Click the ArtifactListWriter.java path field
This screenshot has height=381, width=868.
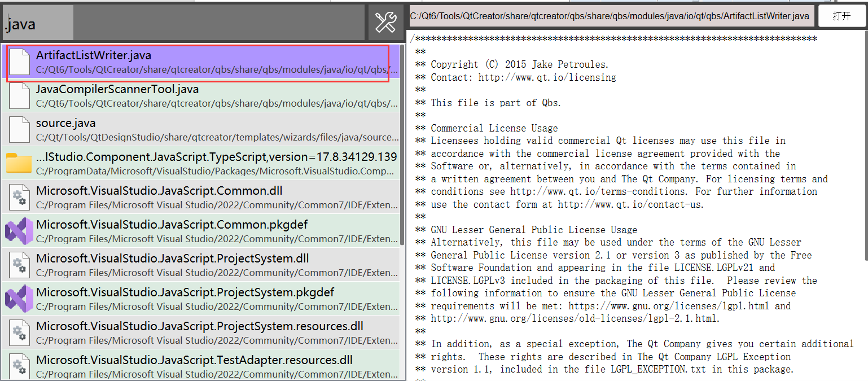pyautogui.click(x=611, y=16)
